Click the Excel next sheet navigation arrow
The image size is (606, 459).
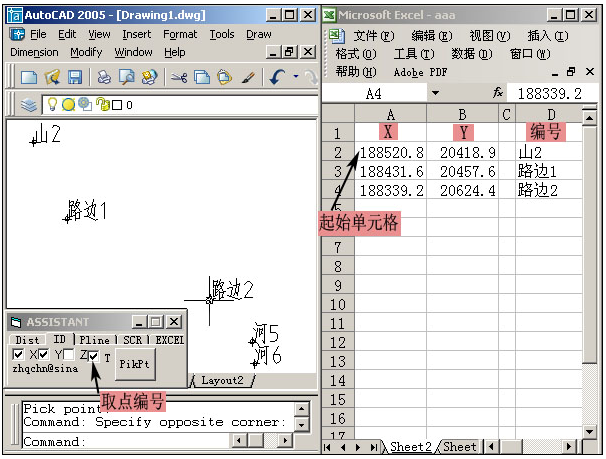point(358,447)
